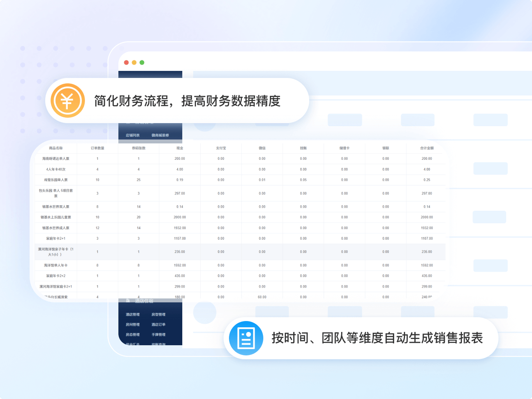Screen dimensions: 532x399
Task: Click the orange yen currency icon
Action: coord(67,101)
